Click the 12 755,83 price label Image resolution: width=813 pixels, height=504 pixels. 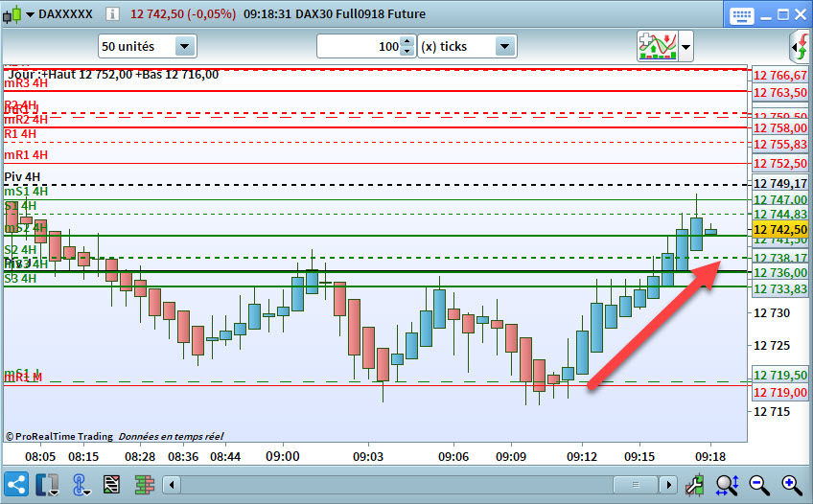779,145
